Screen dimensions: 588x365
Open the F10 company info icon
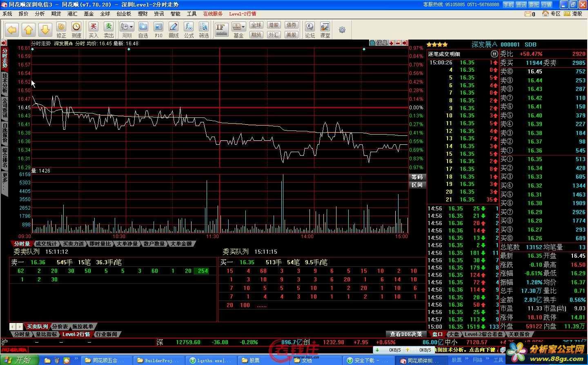click(158, 30)
